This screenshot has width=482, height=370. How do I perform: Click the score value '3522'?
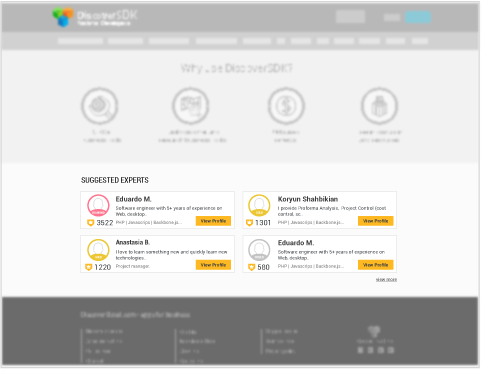[x=105, y=223]
